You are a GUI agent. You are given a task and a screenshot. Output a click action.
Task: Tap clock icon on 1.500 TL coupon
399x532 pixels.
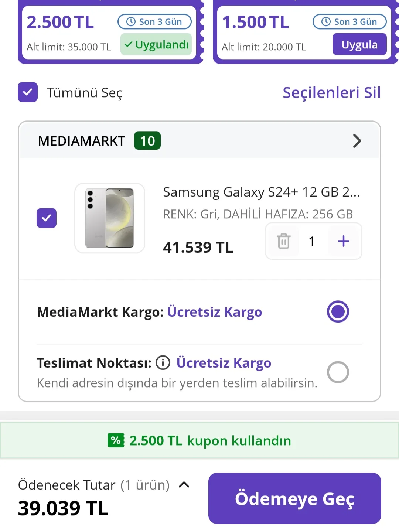[326, 22]
